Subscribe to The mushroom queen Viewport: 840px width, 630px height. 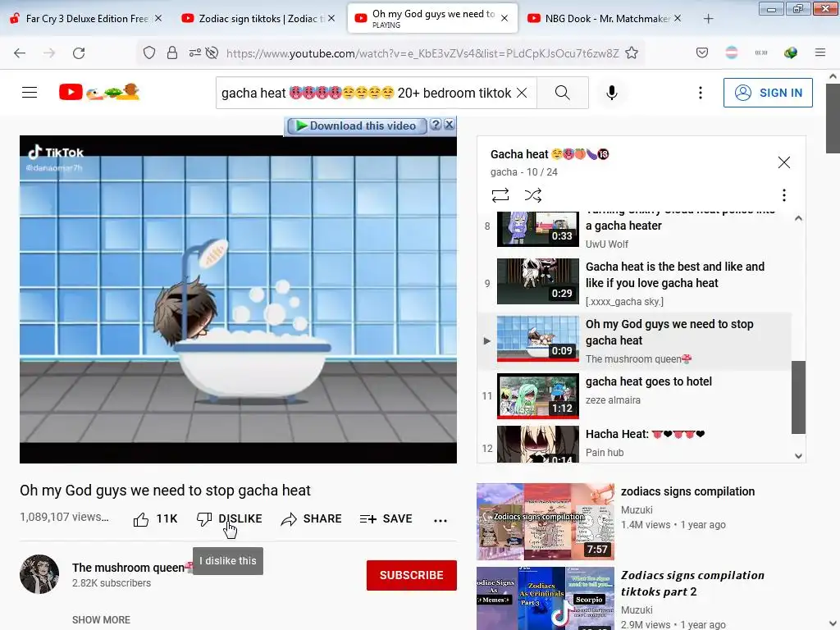412,575
